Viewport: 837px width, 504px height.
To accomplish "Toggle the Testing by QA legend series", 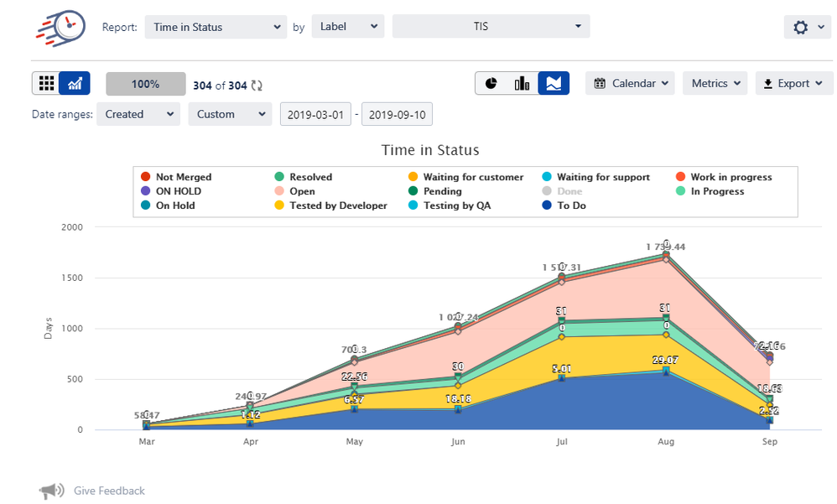I will click(x=450, y=205).
